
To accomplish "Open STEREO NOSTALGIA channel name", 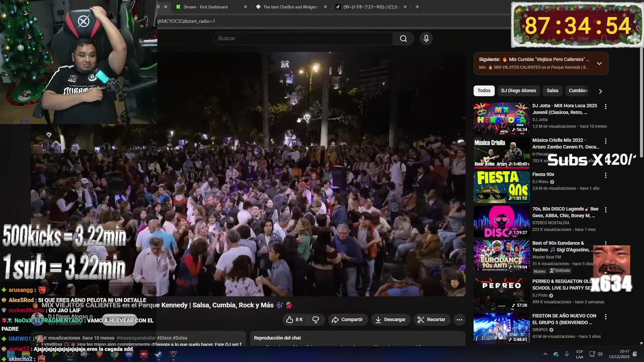I will pyautogui.click(x=551, y=223).
